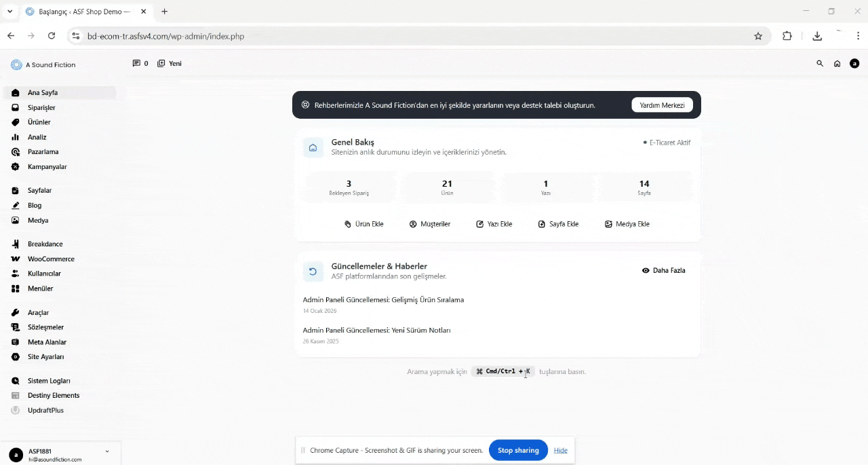868x465 pixels.
Task: Click the Site Ayarları gear icon
Action: (x=15, y=357)
